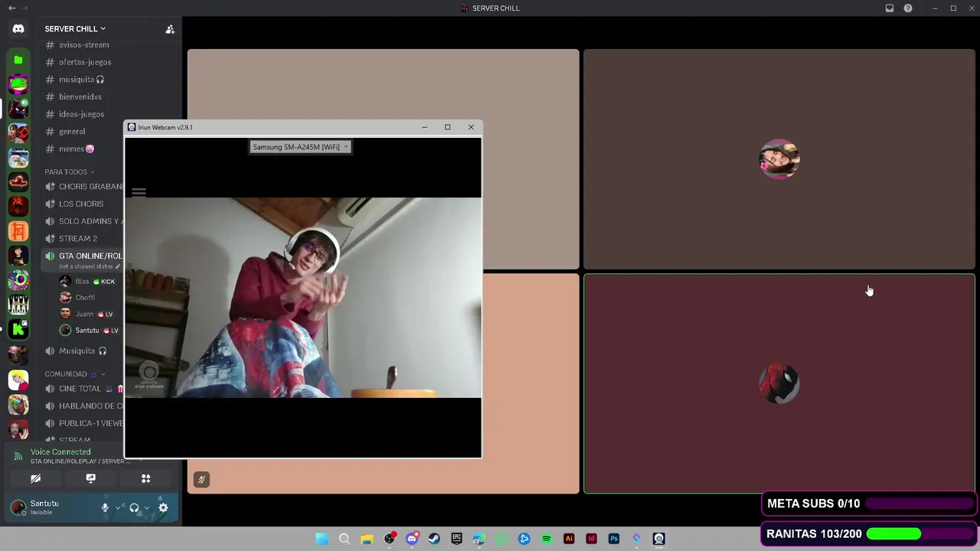This screenshot has height=551, width=980.
Task: Open headphones output options arrow
Action: (x=146, y=507)
